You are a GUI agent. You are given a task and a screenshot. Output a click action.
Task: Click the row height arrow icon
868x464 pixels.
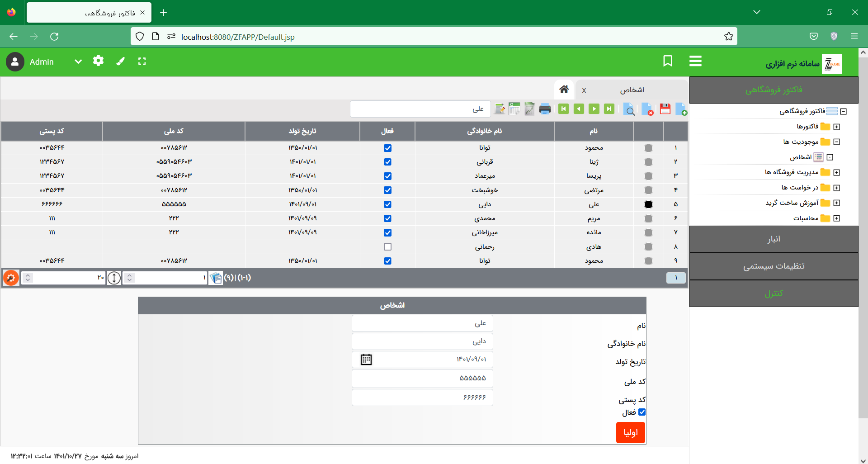(114, 278)
